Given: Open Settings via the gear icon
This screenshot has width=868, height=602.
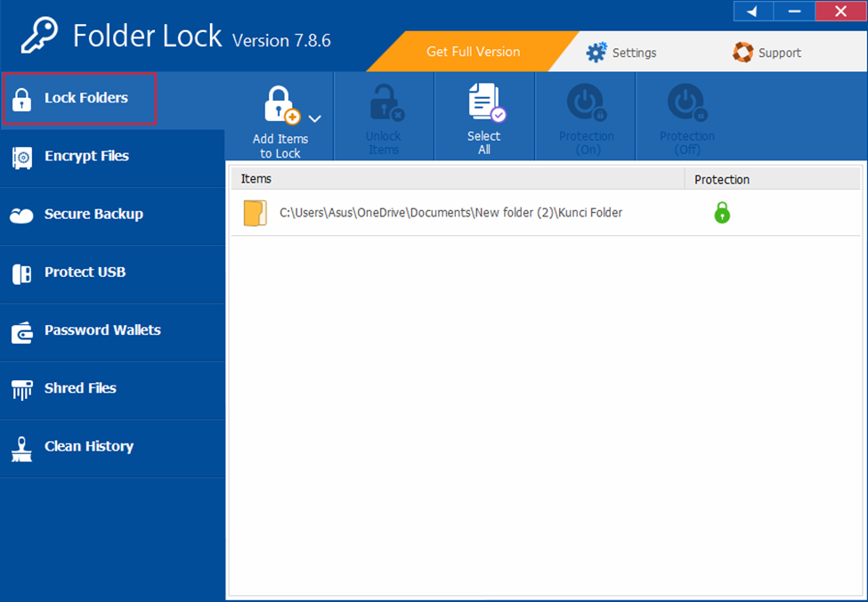Looking at the screenshot, I should click(596, 53).
